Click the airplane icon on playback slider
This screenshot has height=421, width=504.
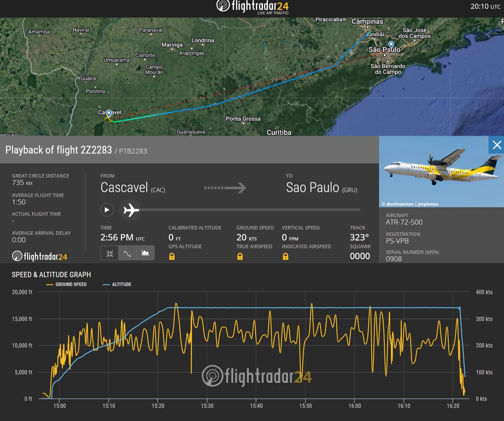pos(131,210)
